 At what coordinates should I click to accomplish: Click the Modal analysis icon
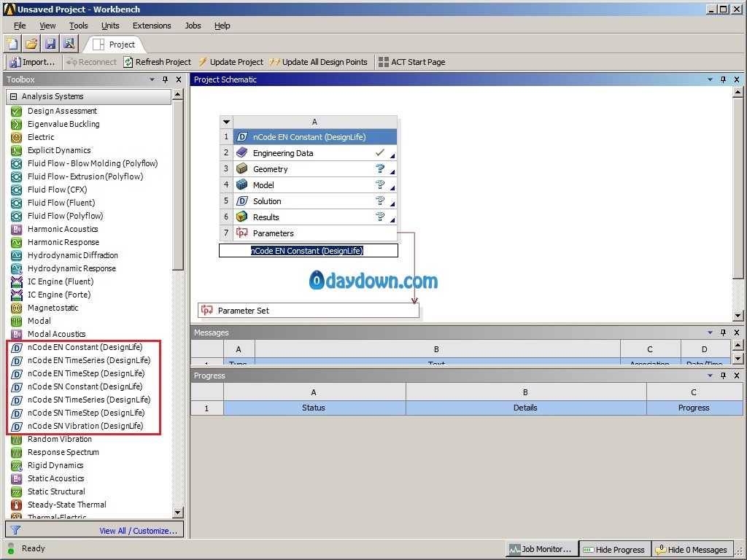point(16,321)
